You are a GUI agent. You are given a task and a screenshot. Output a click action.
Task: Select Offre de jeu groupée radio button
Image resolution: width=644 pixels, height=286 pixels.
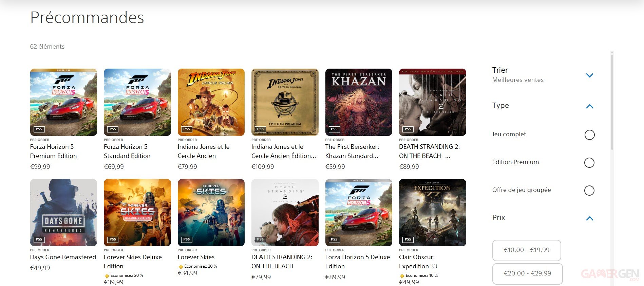point(589,191)
